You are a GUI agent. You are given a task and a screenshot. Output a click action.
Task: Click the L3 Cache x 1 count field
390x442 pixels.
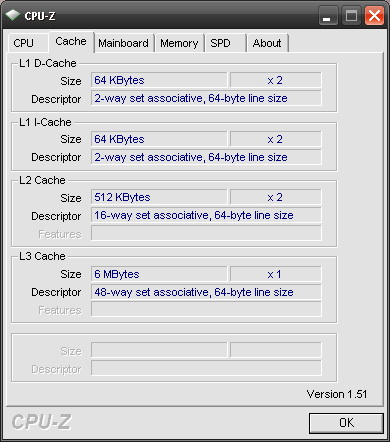[x=276, y=274]
